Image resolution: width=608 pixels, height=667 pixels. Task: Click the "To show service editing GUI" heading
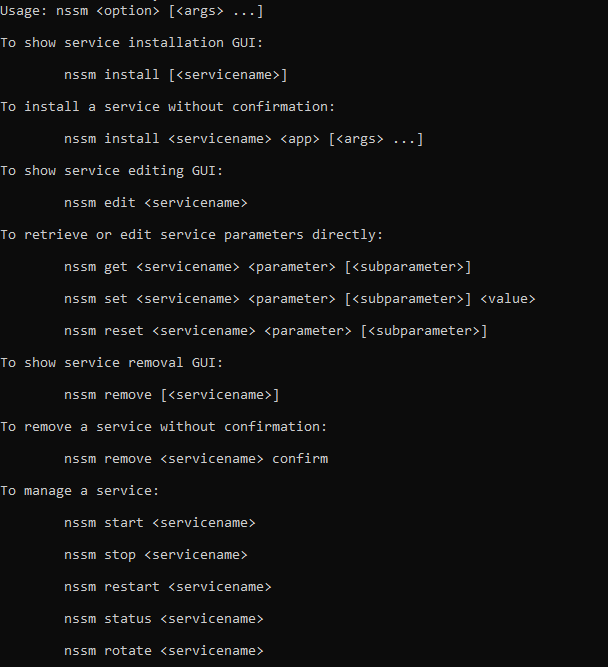[x=111, y=171]
